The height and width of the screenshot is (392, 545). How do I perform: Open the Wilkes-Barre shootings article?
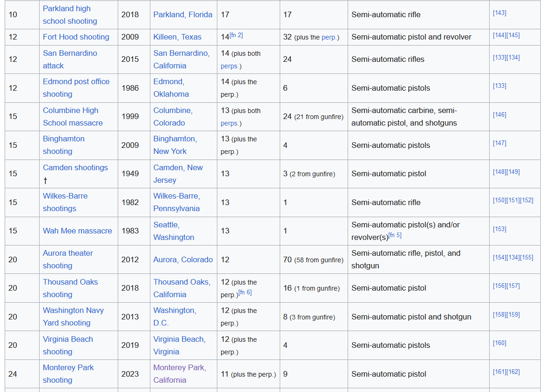(65, 202)
